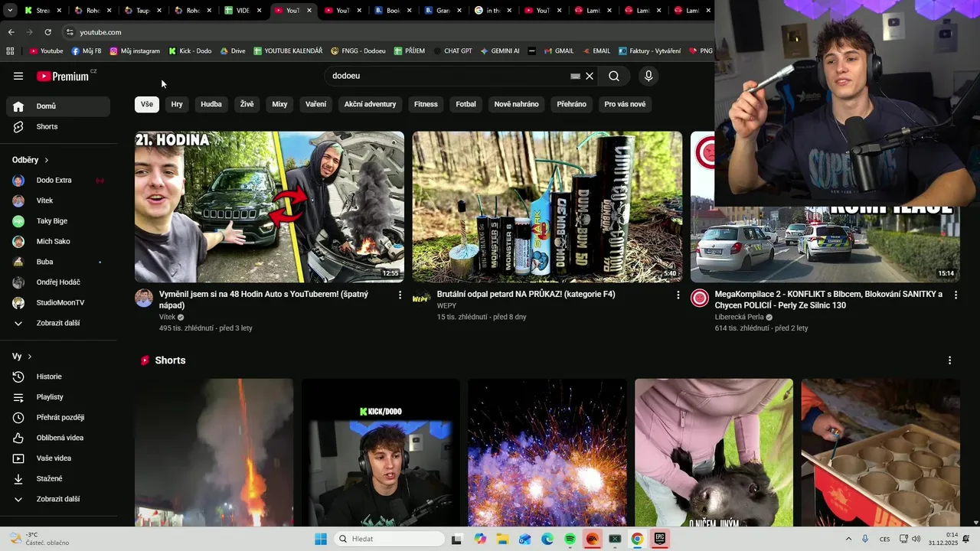Open Shorts from the sidebar
Viewport: 980px width, 551px height.
click(58, 126)
